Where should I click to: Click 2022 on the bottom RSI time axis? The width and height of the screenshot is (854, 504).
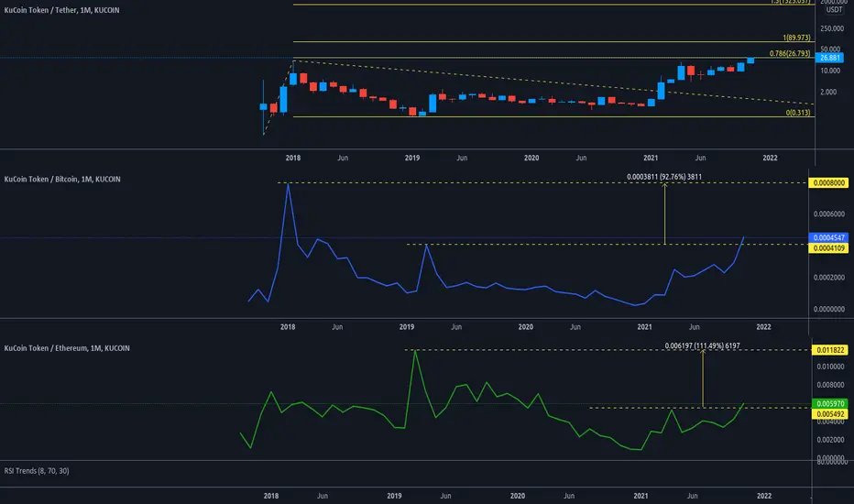coord(764,496)
